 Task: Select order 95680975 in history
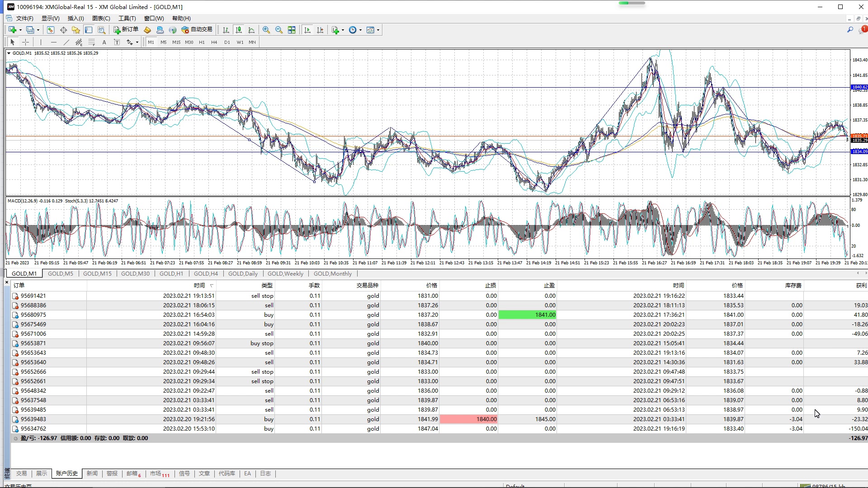click(33, 314)
